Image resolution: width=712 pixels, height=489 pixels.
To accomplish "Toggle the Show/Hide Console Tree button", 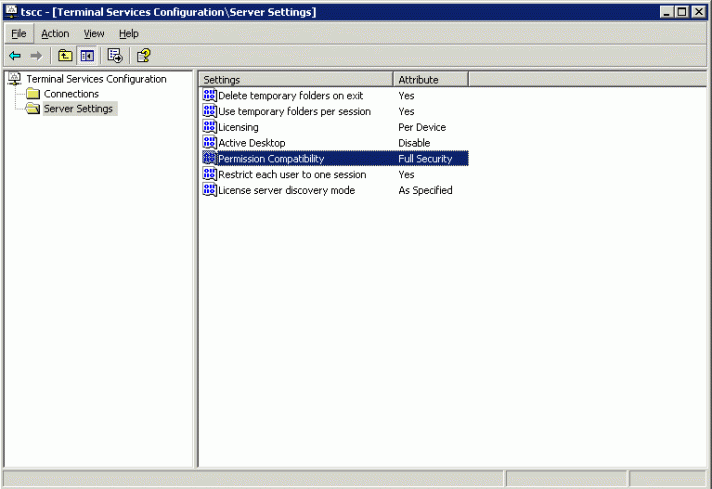I will [87, 56].
